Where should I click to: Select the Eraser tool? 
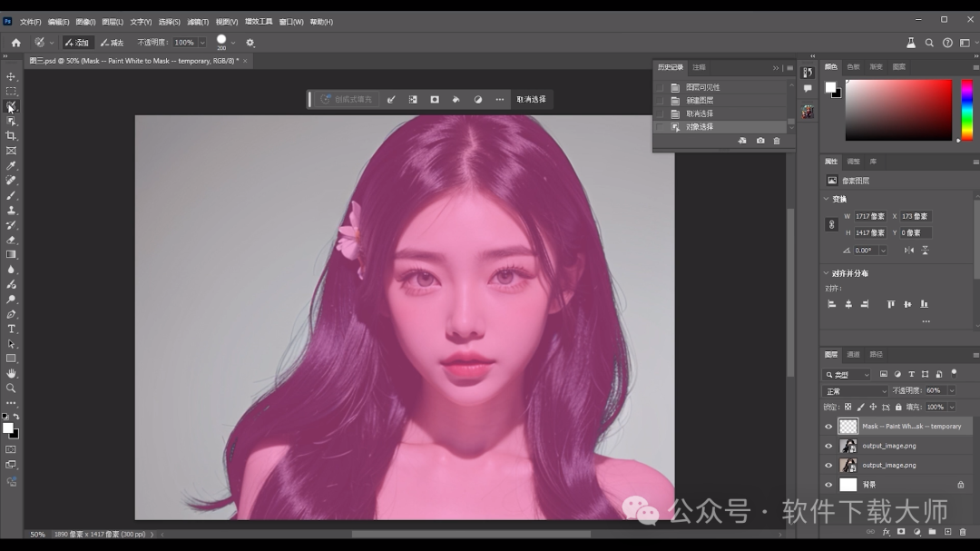(x=11, y=240)
